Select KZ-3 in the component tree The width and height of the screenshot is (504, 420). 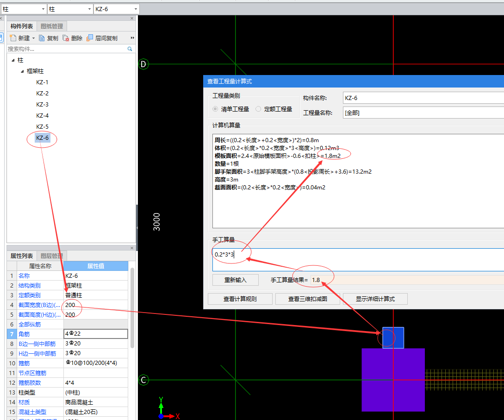point(42,105)
